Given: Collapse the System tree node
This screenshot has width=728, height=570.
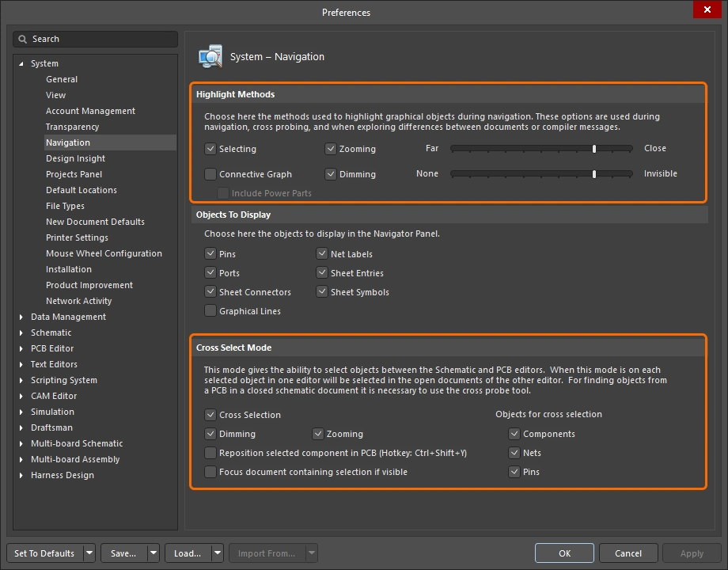Looking at the screenshot, I should coord(21,63).
